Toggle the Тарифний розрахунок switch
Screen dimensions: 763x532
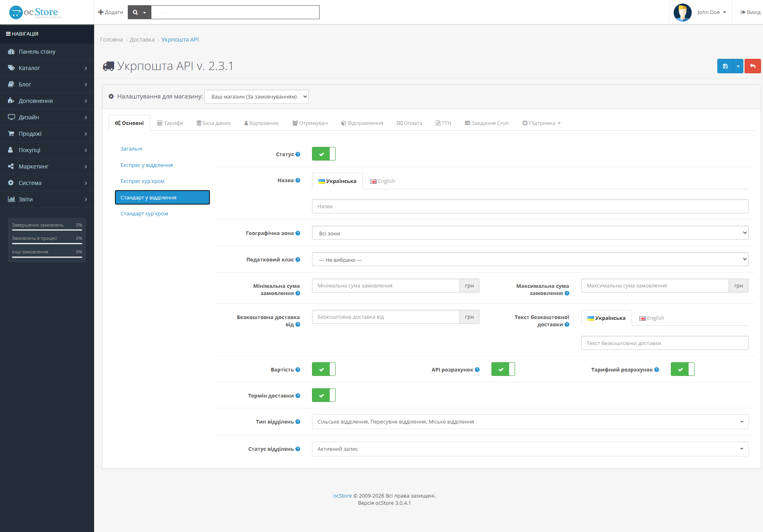click(x=682, y=369)
